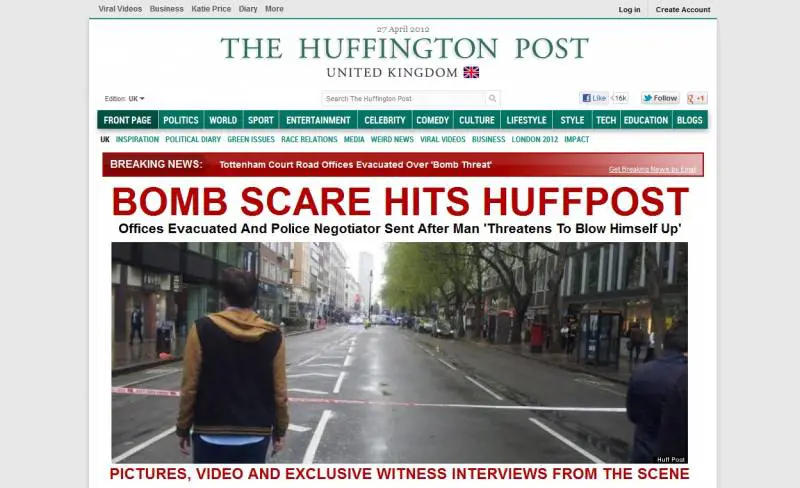Open the World section
Image resolution: width=800 pixels, height=488 pixels.
tap(223, 120)
